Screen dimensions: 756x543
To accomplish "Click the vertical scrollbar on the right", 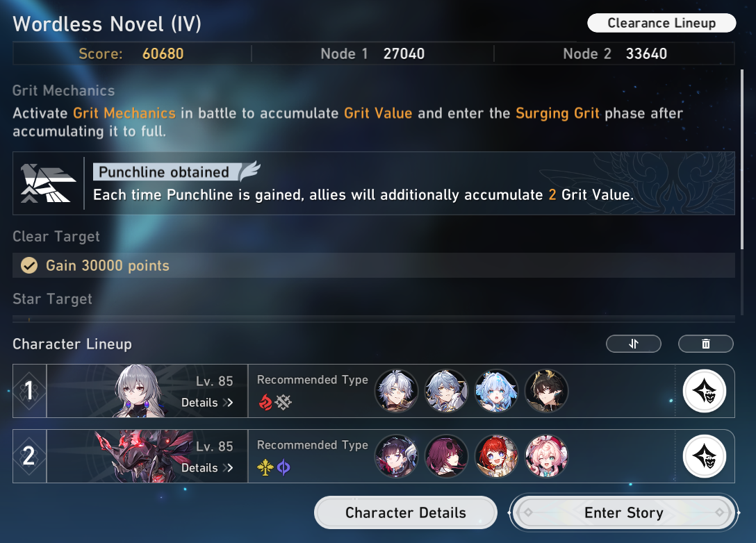I will tap(742, 160).
